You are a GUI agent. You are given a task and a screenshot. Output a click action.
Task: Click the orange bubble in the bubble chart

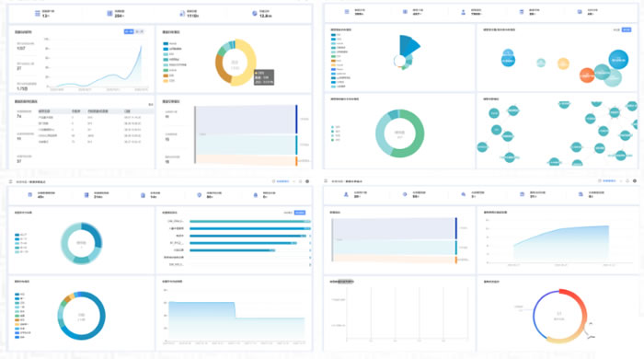pos(587,75)
